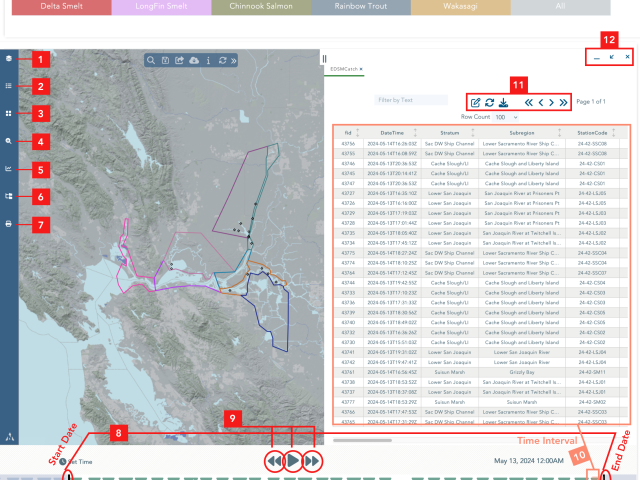Click the 'Page 1 of 1' label

point(591,102)
